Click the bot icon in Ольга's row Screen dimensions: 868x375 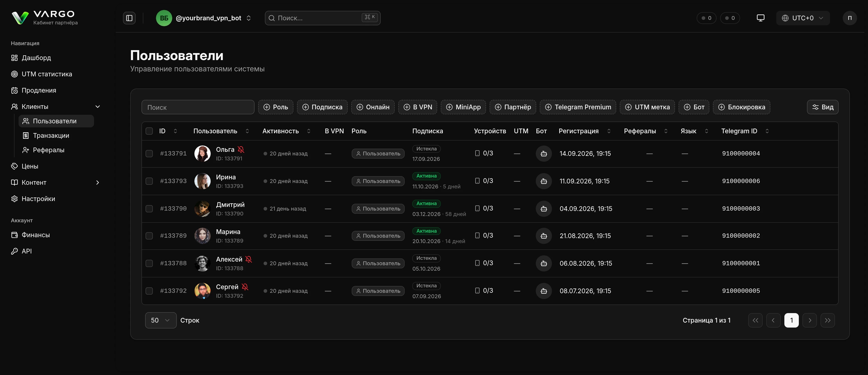(x=543, y=153)
